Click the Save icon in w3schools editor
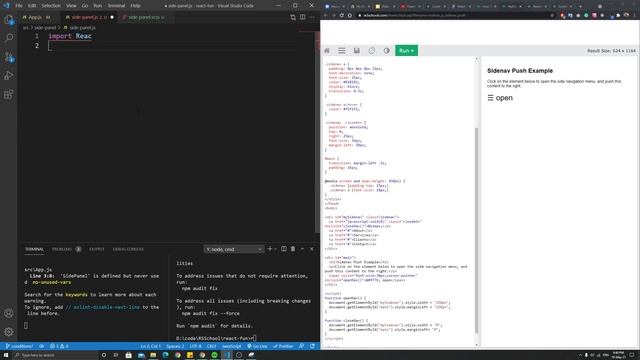Viewport: 640px width, 360px height. (x=357, y=51)
